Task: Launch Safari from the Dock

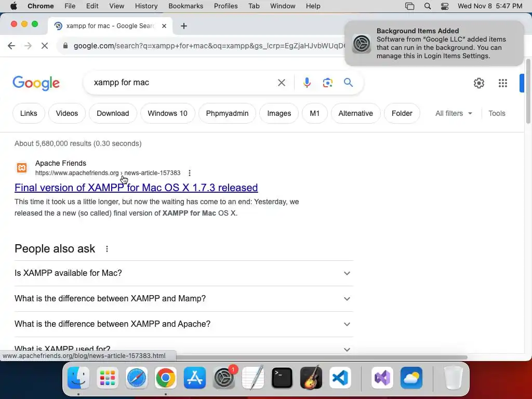Action: 137,378
